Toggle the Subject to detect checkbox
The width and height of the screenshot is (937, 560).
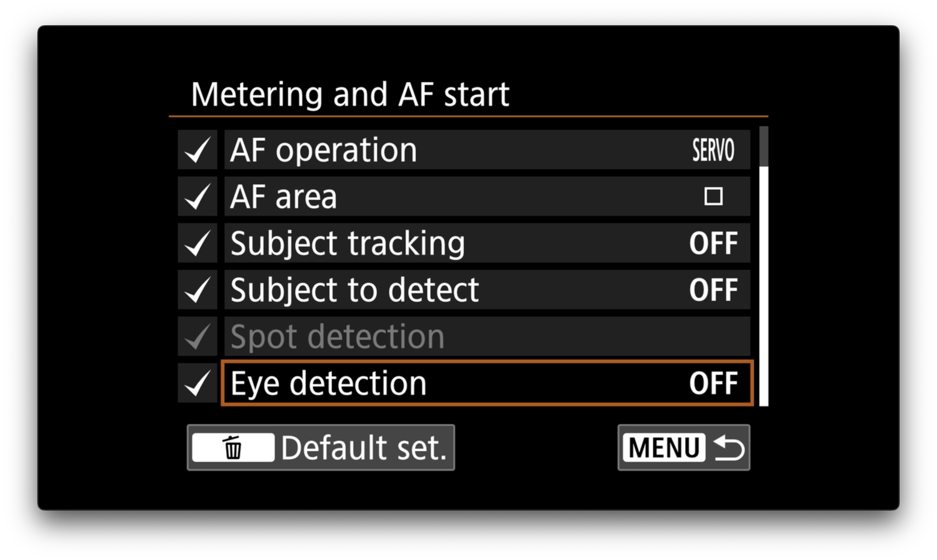point(197,290)
